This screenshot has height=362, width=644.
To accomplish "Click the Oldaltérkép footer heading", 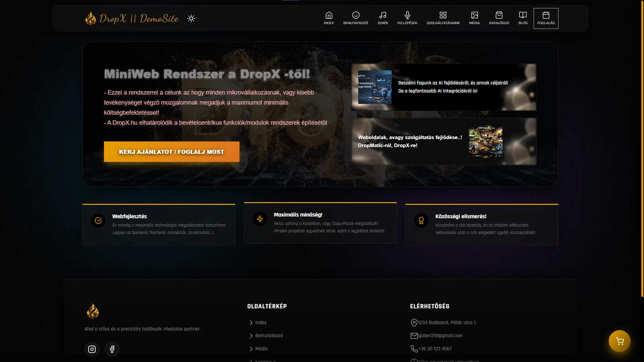I will pyautogui.click(x=267, y=306).
